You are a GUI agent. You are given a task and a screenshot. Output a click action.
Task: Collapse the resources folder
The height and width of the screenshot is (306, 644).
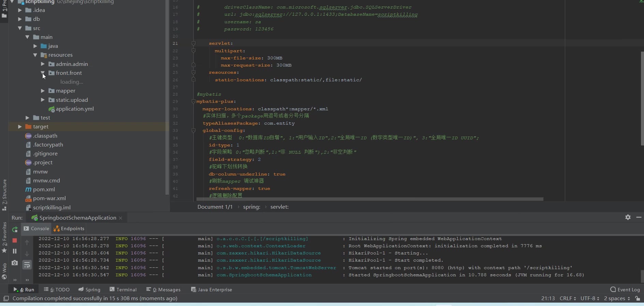(x=35, y=55)
